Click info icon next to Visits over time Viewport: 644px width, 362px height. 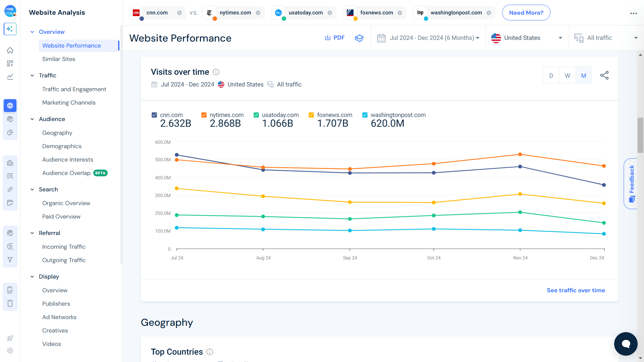pyautogui.click(x=216, y=72)
